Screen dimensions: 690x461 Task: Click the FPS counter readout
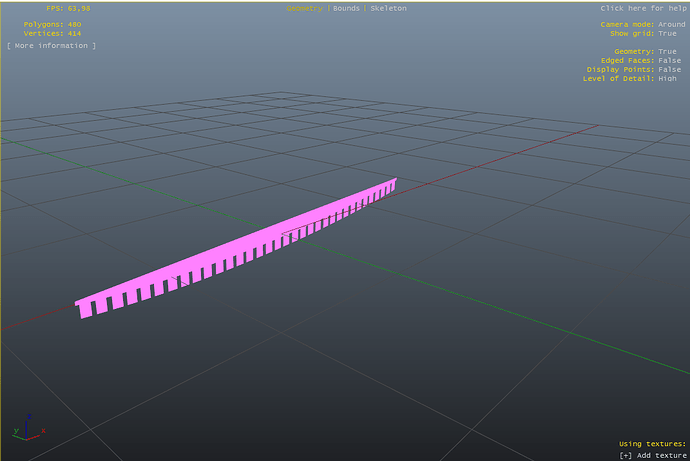[67, 8]
